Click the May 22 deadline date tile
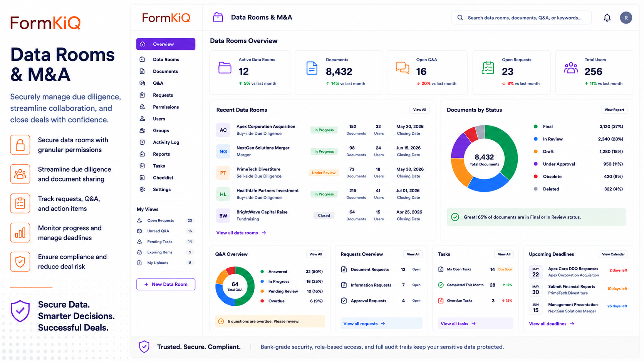Screen dimensions: 644x362 coord(535,272)
